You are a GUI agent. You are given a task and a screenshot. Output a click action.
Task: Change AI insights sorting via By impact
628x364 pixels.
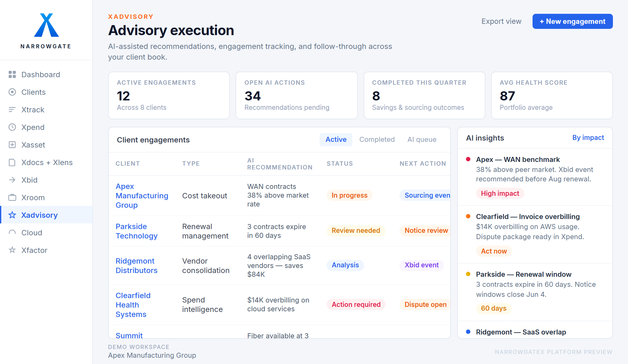tap(588, 138)
